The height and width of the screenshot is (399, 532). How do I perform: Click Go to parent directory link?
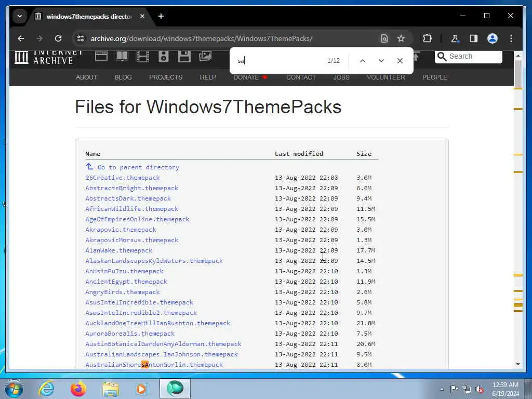pos(132,167)
